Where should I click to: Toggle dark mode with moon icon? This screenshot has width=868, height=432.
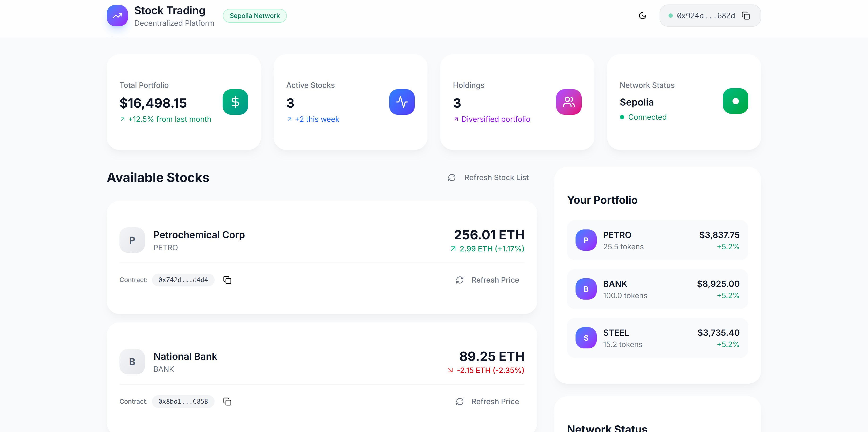(642, 16)
